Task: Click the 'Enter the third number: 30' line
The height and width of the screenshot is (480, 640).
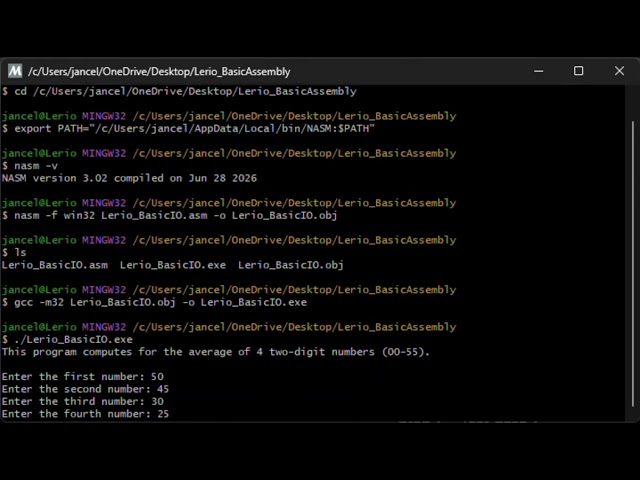Action: (83, 401)
